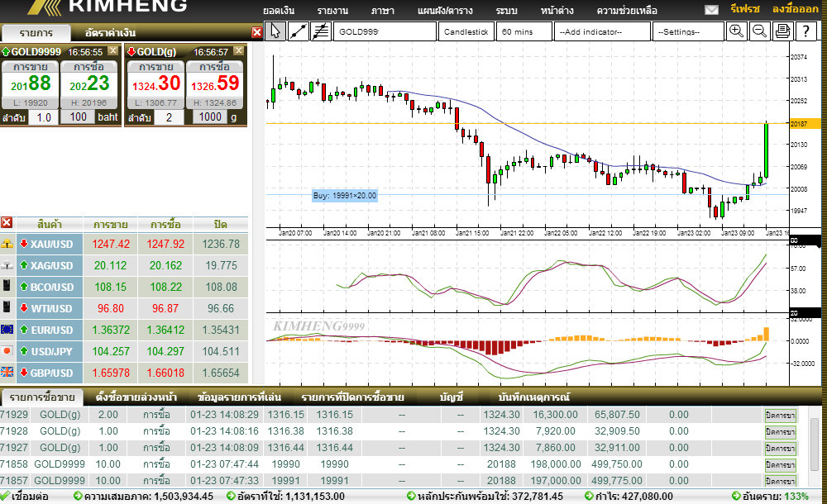Viewport: 827px width, 504px height.
Task: Click the Buy: 19991×20.00 chart label
Action: 344,196
